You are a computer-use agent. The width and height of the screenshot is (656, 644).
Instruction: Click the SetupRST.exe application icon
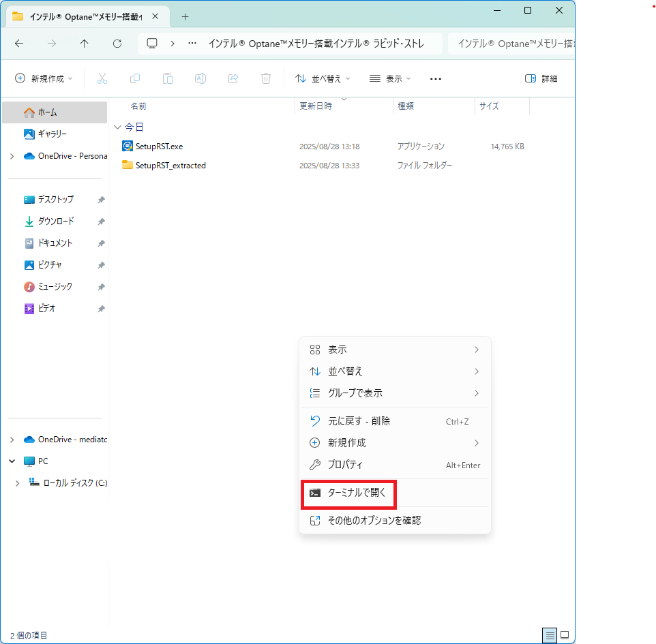pos(128,146)
